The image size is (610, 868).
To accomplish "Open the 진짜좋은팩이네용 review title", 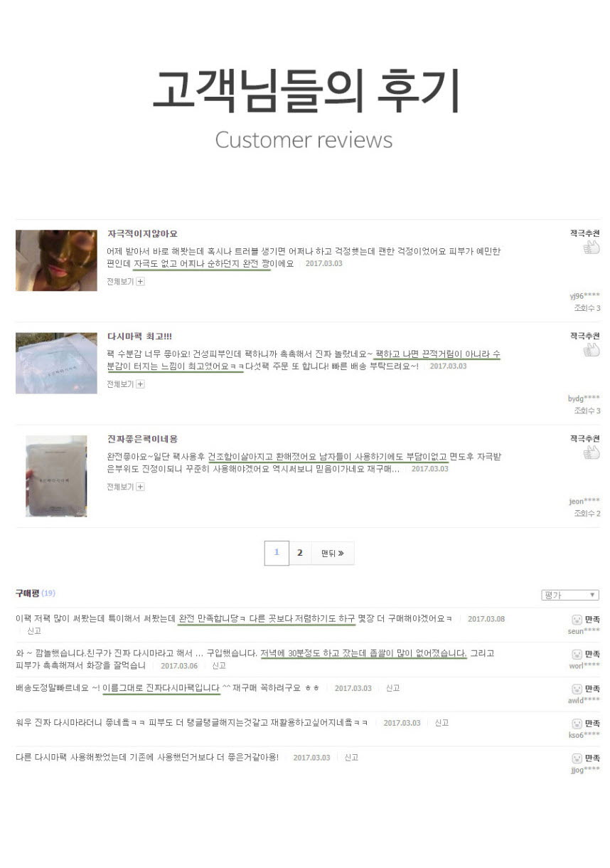I will pyautogui.click(x=142, y=439).
